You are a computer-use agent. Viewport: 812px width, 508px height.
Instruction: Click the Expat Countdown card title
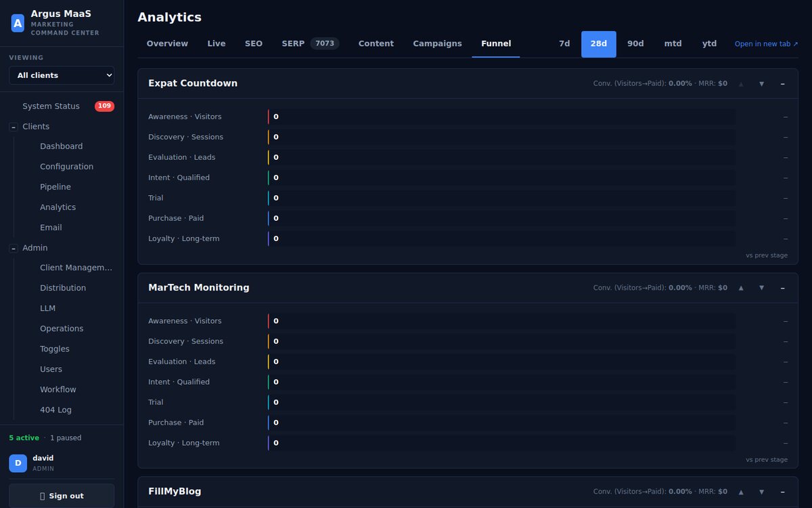click(x=193, y=83)
